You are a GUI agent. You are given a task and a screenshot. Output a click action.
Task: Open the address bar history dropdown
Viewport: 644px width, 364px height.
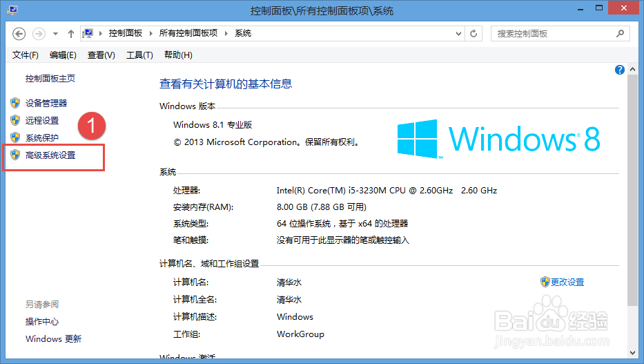[458, 34]
